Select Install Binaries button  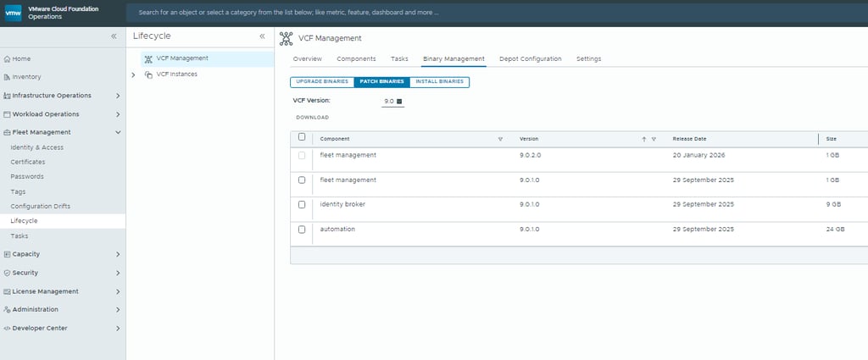tap(440, 82)
